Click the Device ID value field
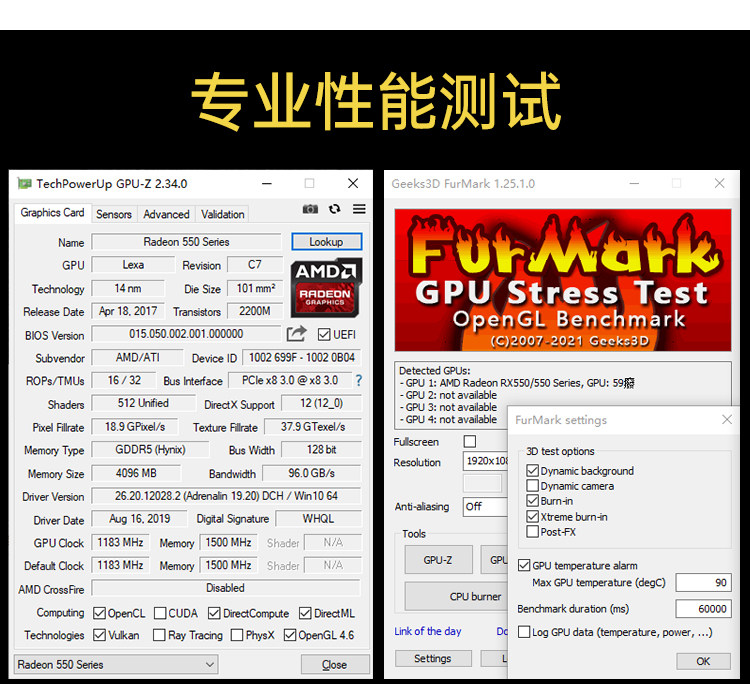 [x=302, y=358]
